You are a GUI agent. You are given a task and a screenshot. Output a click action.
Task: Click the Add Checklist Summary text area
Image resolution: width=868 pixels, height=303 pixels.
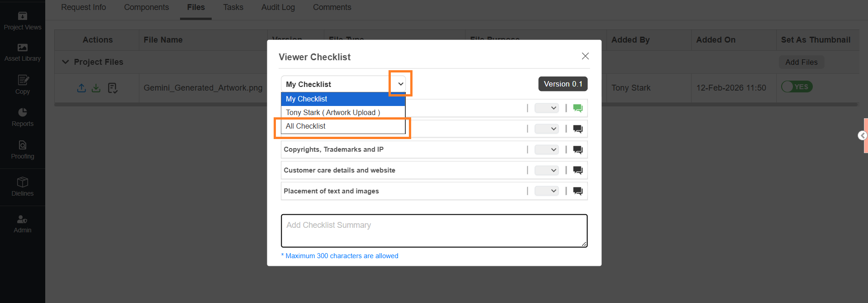click(x=434, y=231)
